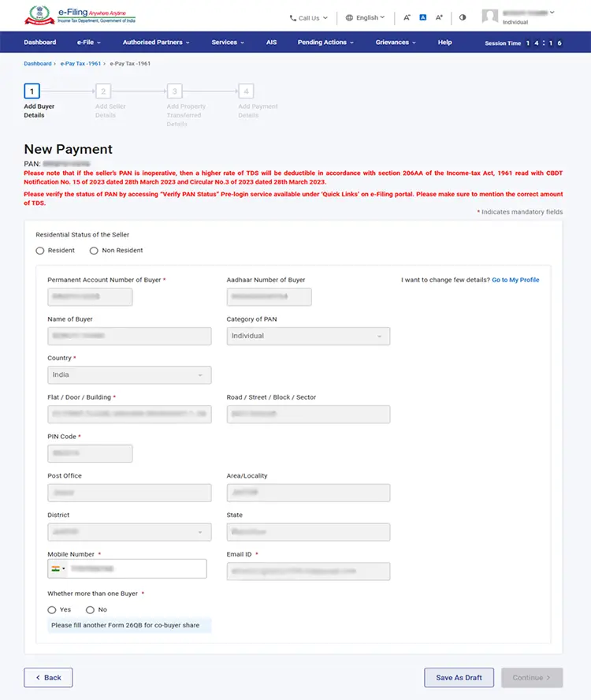Open the English language dropdown

[x=365, y=18]
